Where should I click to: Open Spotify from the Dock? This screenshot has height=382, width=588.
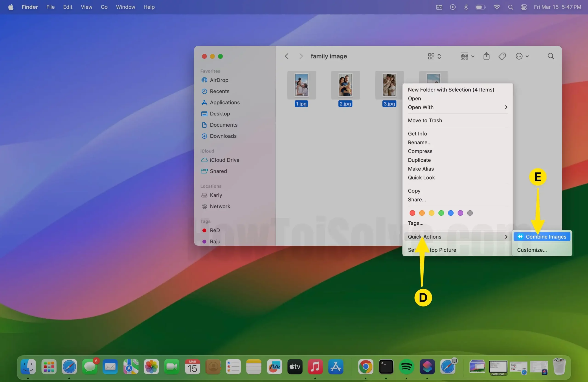(406, 367)
